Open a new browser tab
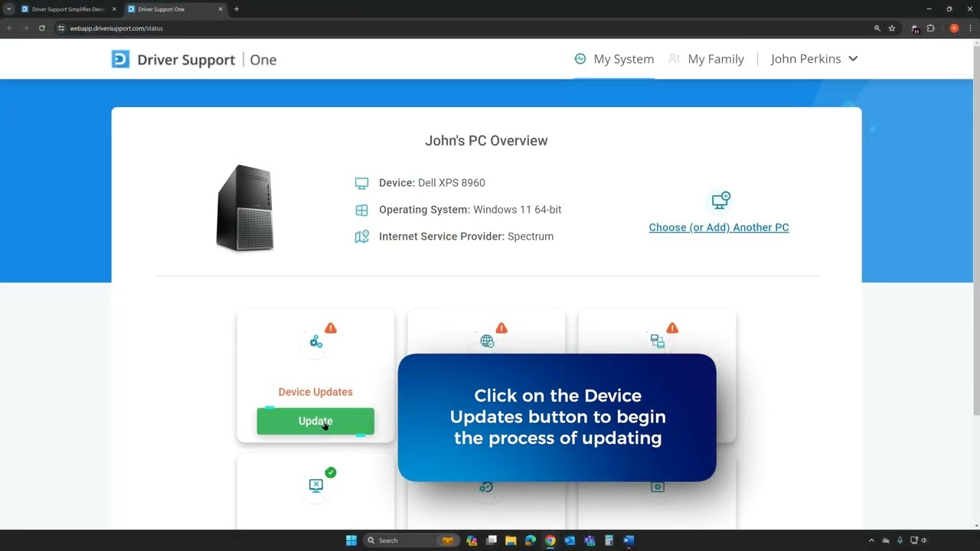The width and height of the screenshot is (980, 551). tap(237, 9)
